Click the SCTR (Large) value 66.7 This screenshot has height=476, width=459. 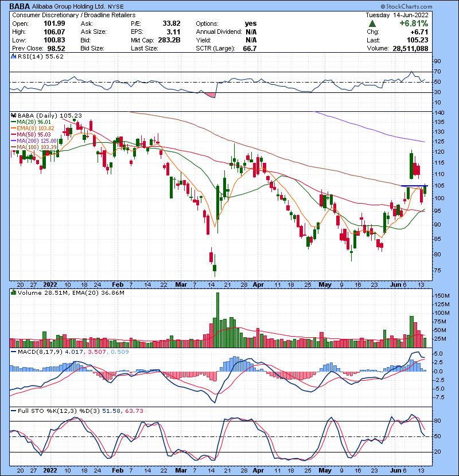pyautogui.click(x=250, y=49)
